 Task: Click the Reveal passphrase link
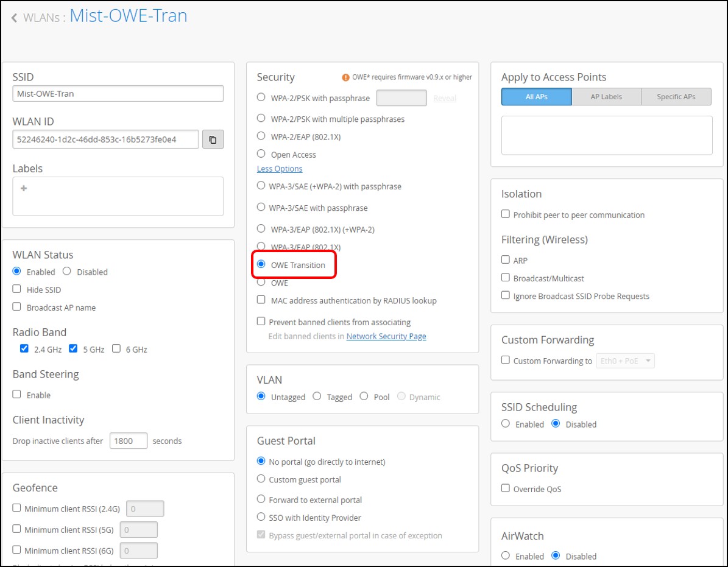[445, 99]
